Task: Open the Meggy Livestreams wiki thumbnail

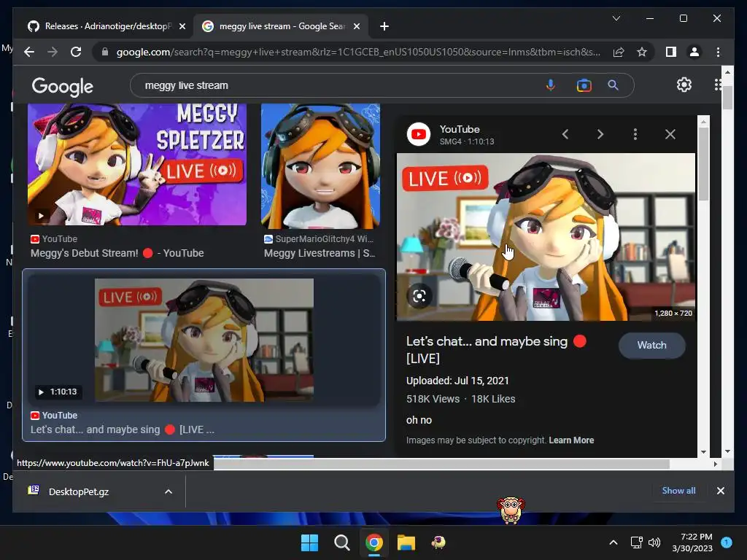Action: click(321, 166)
